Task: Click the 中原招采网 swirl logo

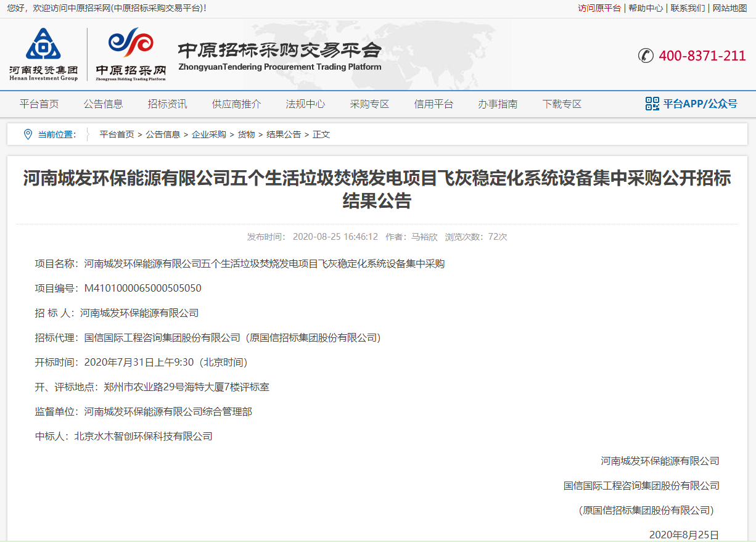Action: [x=131, y=54]
